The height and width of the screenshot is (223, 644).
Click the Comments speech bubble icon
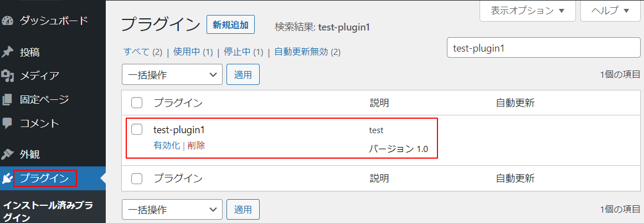(7, 123)
